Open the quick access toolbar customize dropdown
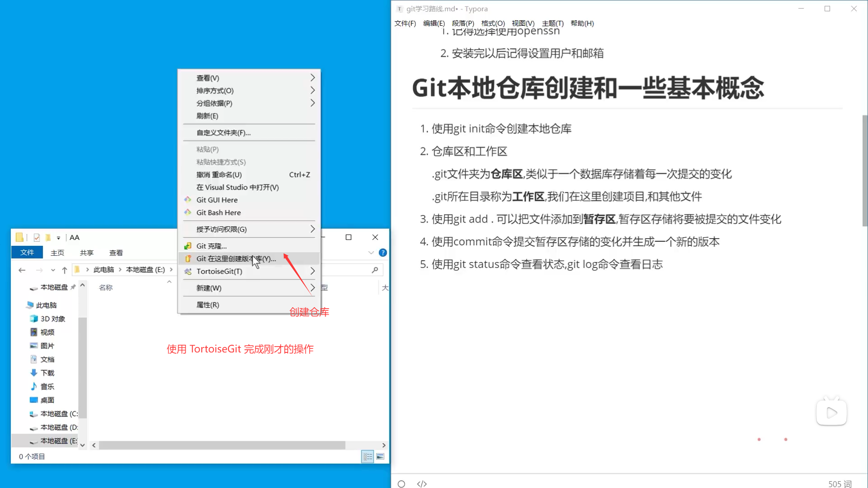The width and height of the screenshot is (868, 488). click(58, 238)
